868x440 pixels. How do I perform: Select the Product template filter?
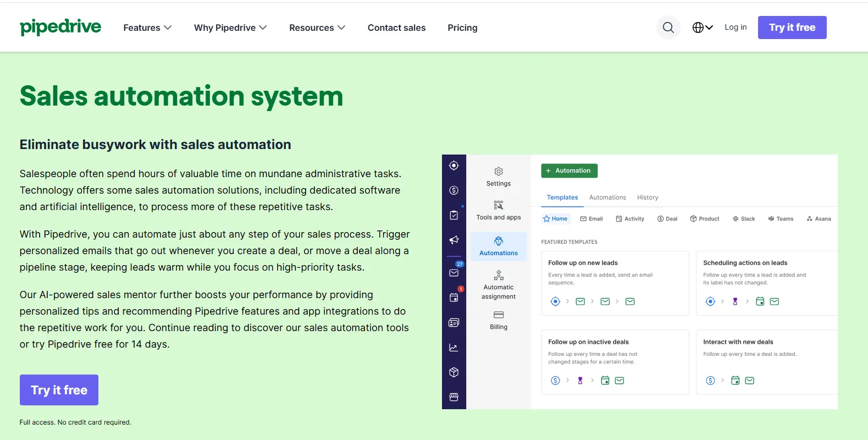point(705,219)
